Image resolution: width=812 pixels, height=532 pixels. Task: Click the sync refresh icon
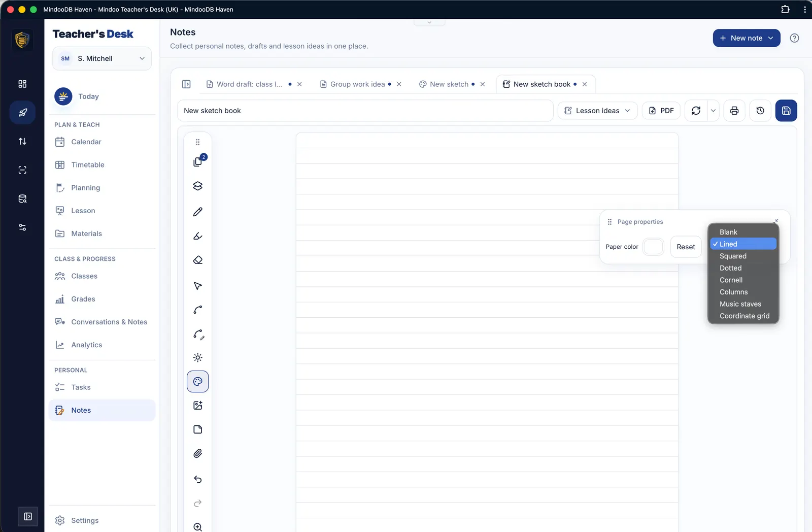pos(696,111)
